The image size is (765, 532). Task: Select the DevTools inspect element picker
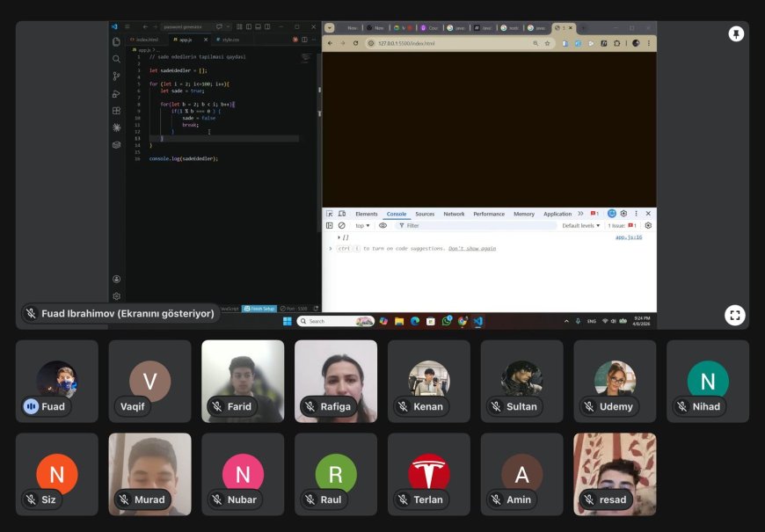pos(330,214)
